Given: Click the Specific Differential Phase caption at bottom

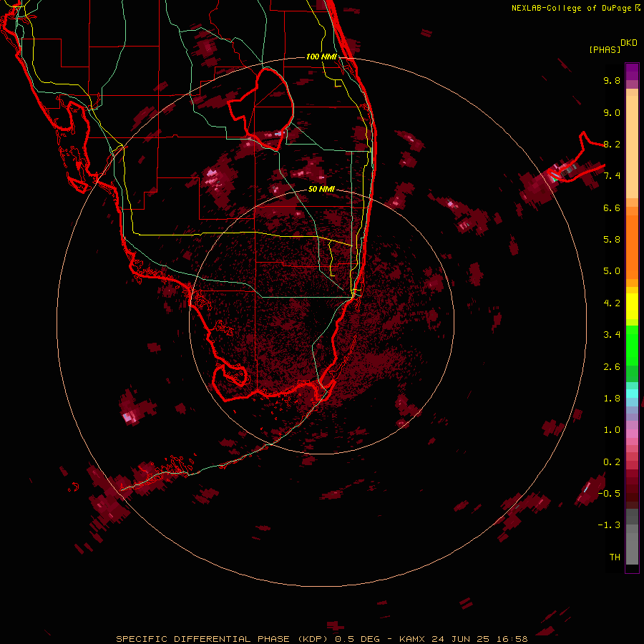Looking at the screenshot, I should 321,639.
